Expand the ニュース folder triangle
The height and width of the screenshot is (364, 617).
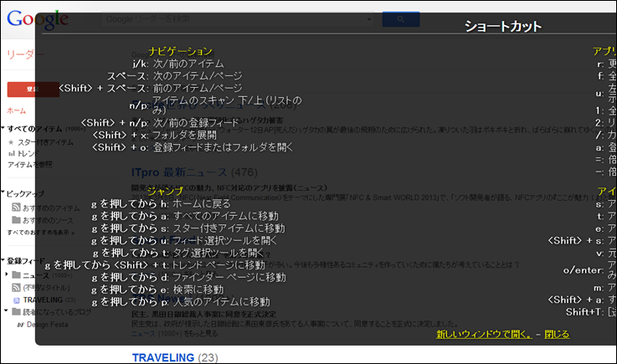(7, 274)
